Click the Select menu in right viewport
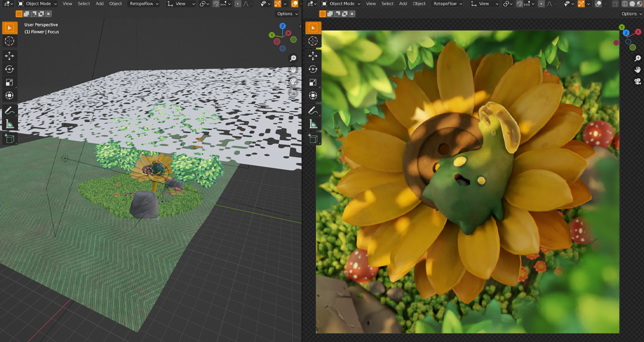 [x=387, y=4]
